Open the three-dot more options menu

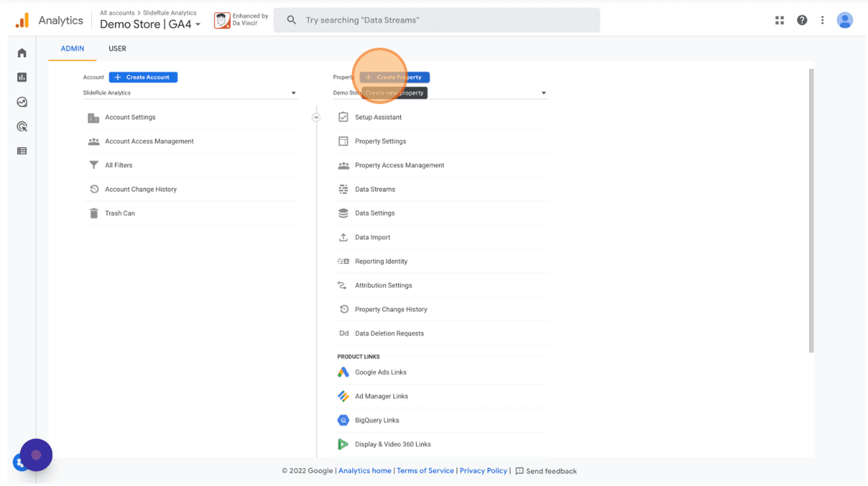pos(822,20)
